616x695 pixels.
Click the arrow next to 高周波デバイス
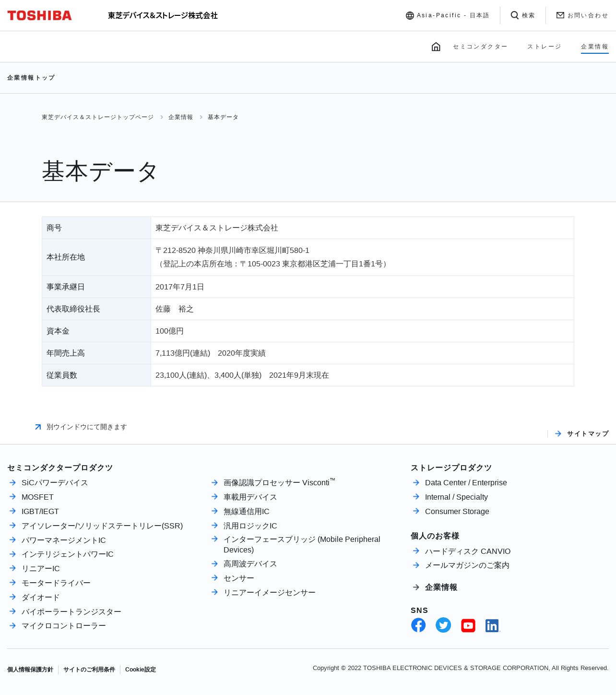[214, 563]
